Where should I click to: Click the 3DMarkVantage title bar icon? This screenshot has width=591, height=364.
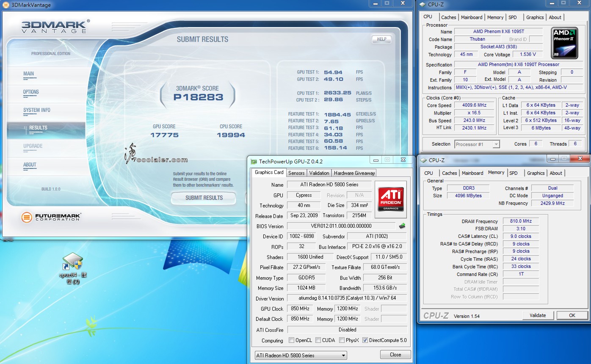point(5,5)
